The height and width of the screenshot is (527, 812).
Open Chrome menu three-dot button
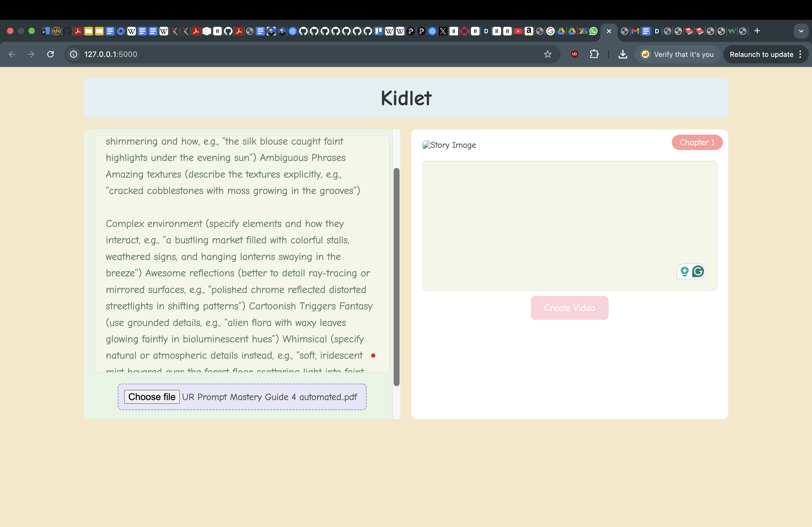800,54
